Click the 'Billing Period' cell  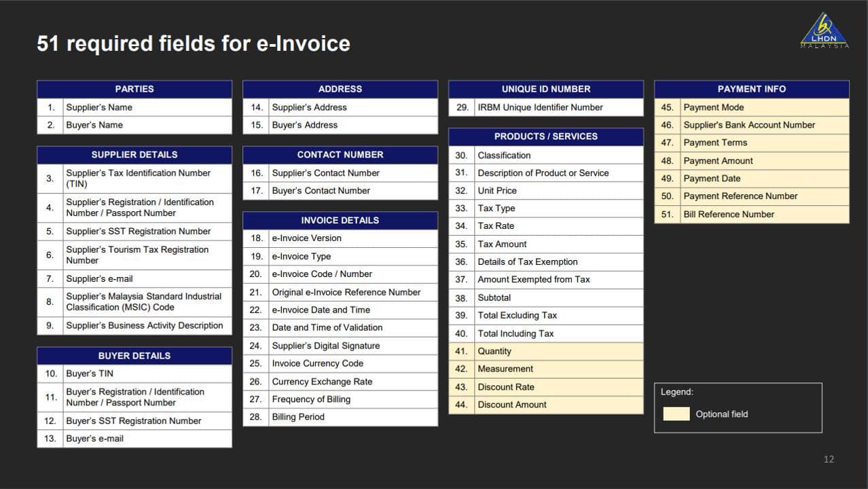coord(353,417)
